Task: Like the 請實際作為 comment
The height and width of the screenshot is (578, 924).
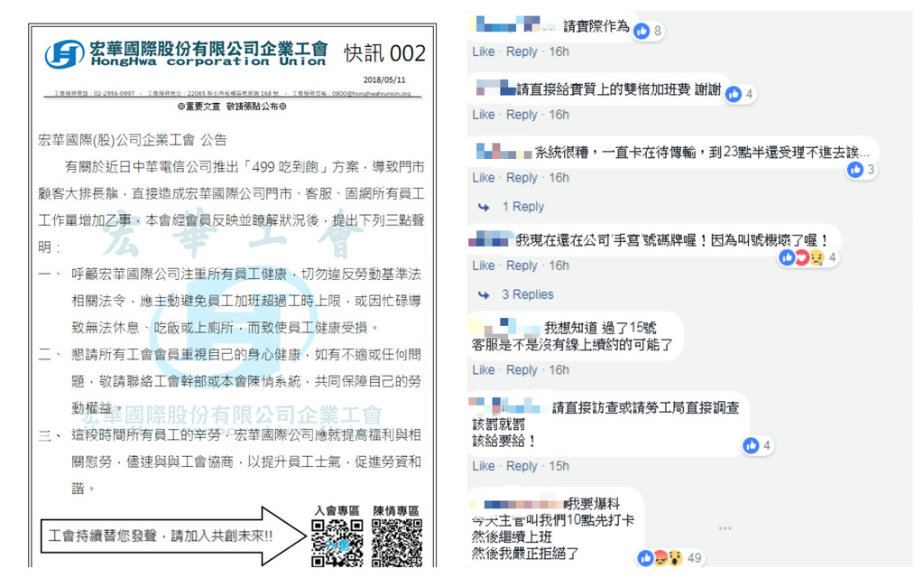Action: click(484, 51)
